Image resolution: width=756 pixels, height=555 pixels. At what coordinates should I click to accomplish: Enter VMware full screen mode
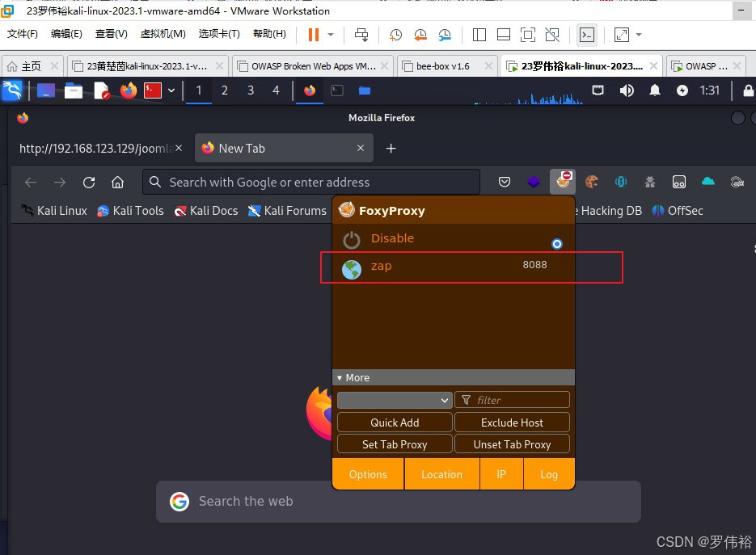[528, 35]
